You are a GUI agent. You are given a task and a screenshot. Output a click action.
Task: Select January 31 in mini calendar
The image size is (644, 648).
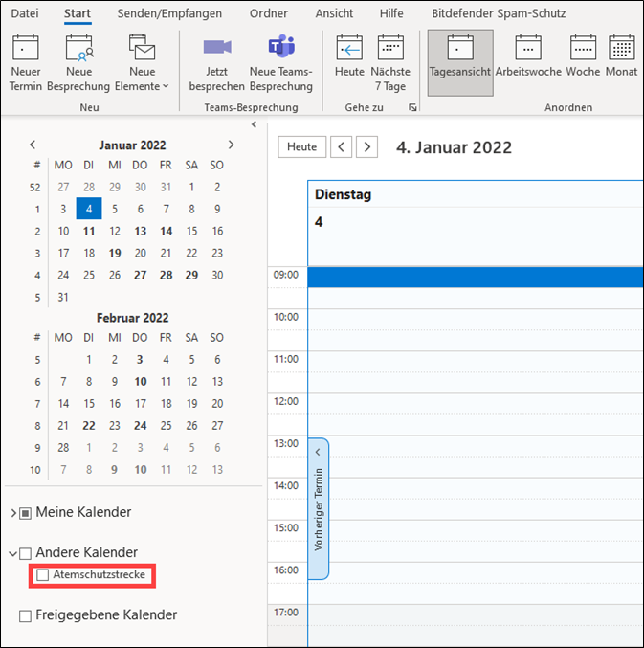click(x=63, y=297)
